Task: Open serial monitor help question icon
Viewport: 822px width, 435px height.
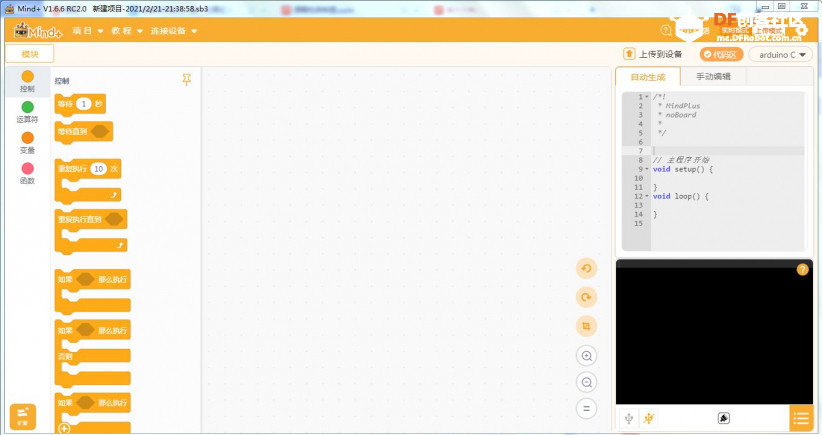Action: point(802,269)
